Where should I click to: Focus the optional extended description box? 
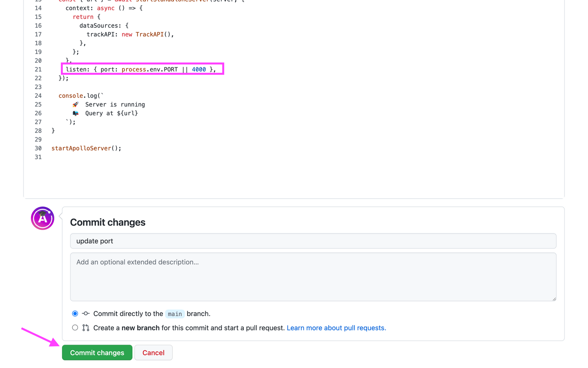pos(313,277)
